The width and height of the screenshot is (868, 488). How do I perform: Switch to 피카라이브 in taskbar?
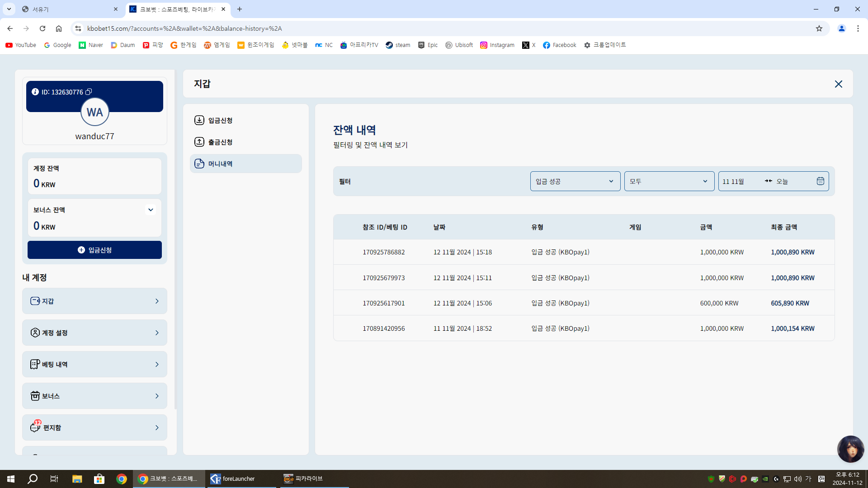(x=314, y=479)
